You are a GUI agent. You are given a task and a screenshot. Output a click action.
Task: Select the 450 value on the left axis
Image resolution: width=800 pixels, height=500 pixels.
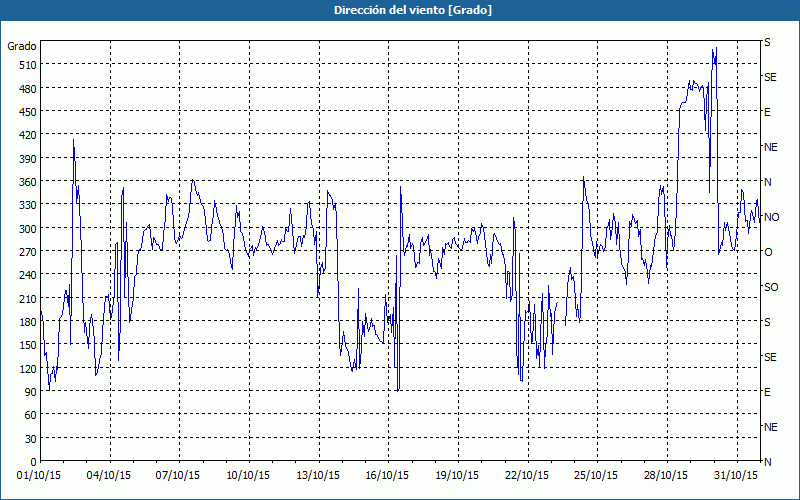[28, 112]
